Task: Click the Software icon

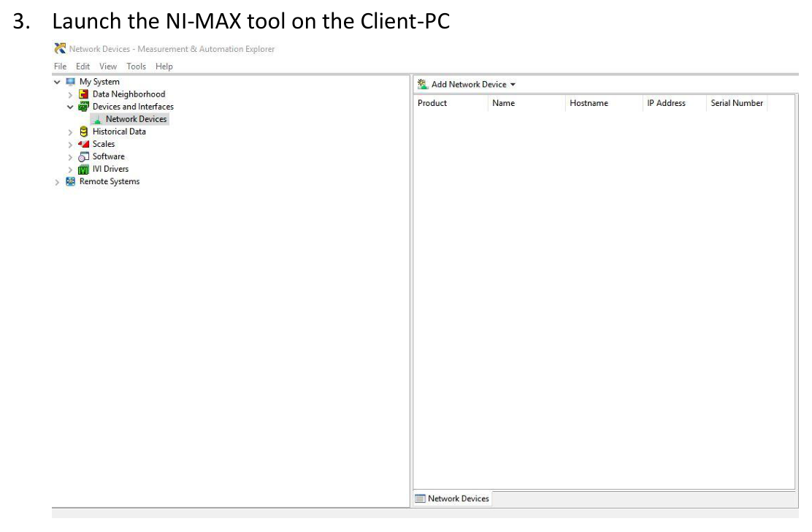Action: pos(83,156)
